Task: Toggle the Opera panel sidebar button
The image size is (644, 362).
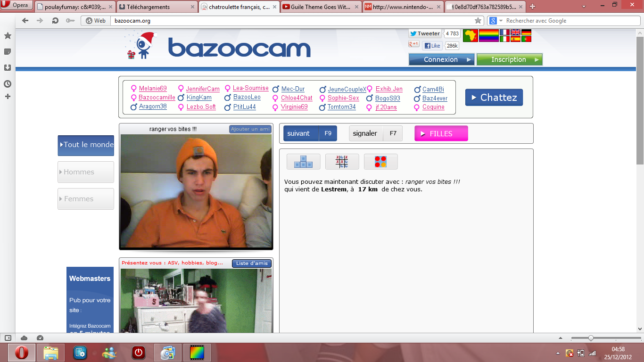Action: (x=8, y=338)
